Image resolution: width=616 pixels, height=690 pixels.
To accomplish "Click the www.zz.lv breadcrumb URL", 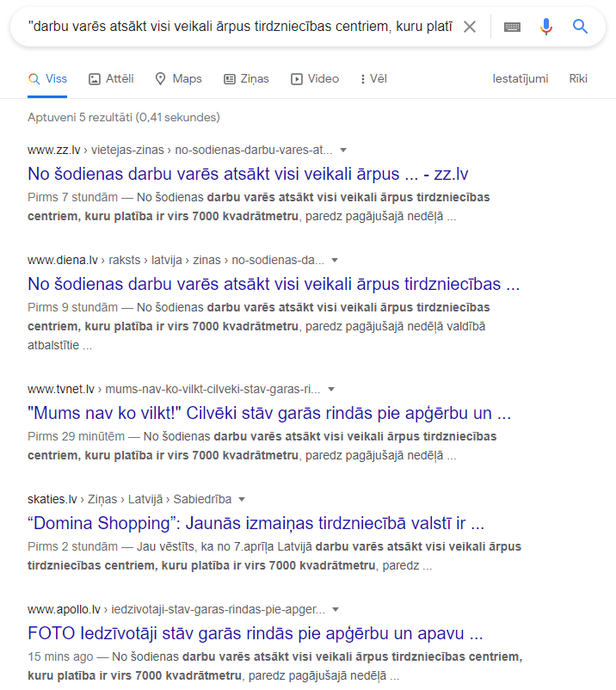I will click(180, 150).
